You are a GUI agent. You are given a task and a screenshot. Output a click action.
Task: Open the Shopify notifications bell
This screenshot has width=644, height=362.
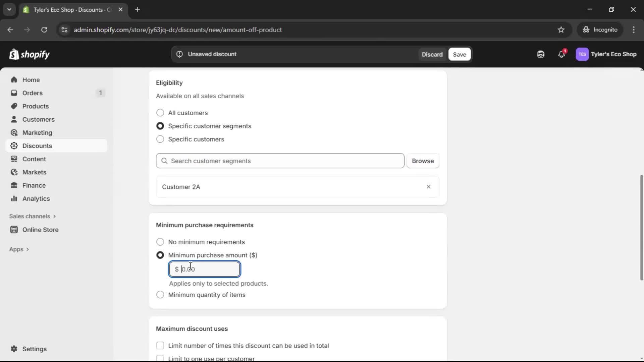pos(562,54)
